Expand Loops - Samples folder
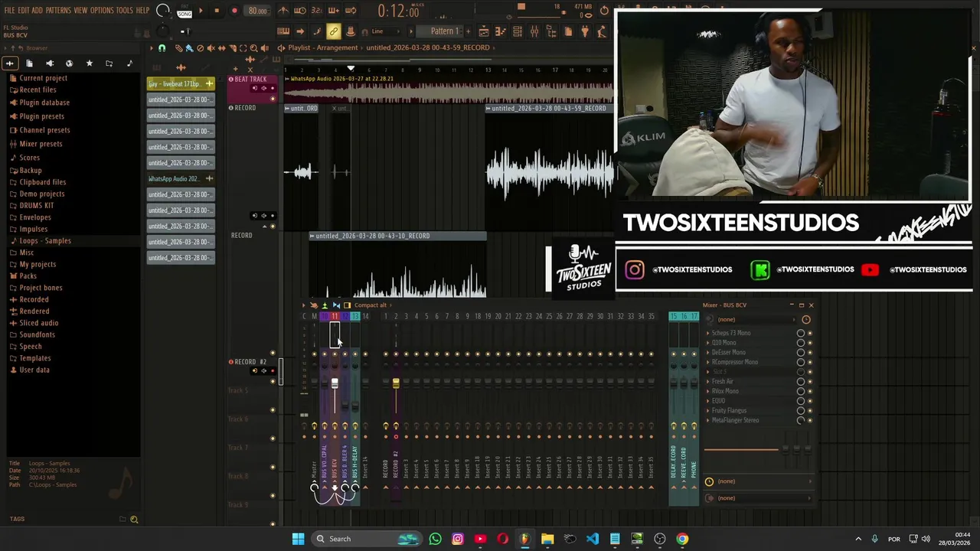This screenshot has height=551, width=980. pos(45,241)
